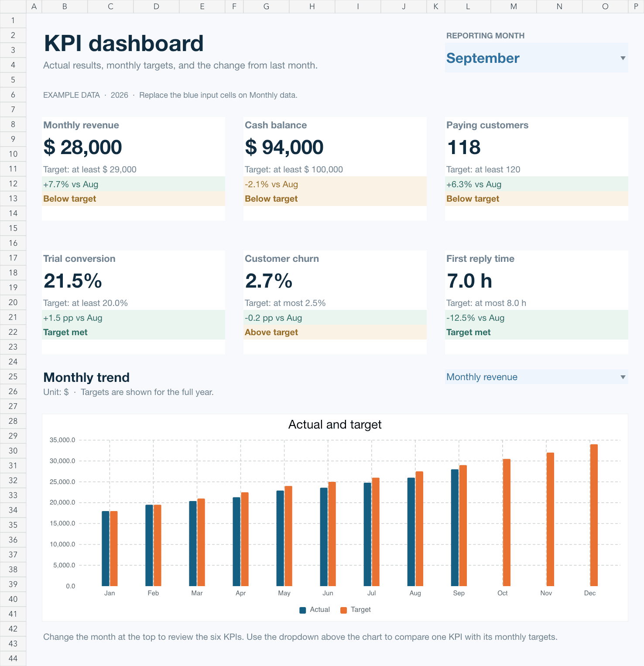644x666 pixels.
Task: Click the EXAMPLE DATA note line
Action: (x=170, y=95)
